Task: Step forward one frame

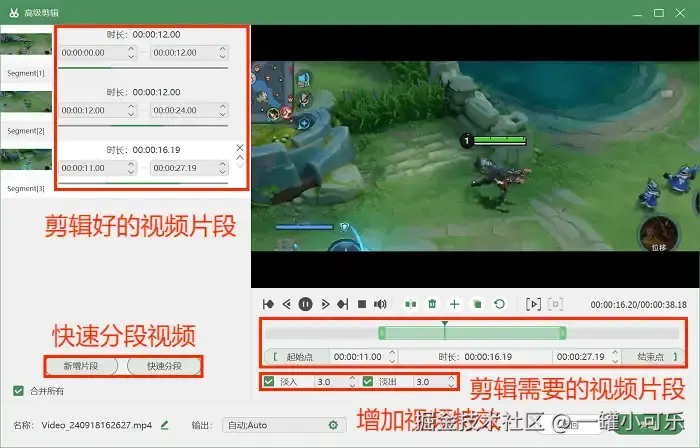Action: tap(325, 304)
